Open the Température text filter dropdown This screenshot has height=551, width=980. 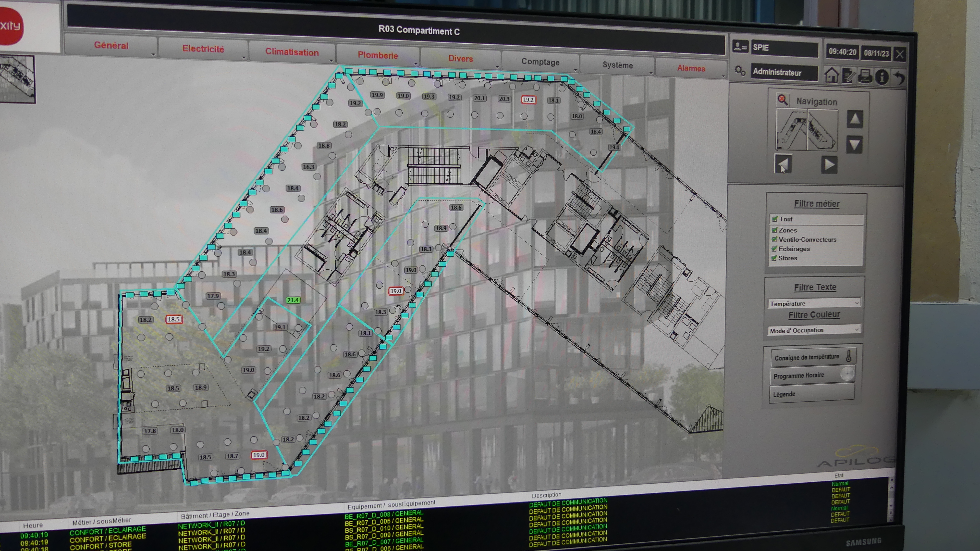(814, 303)
